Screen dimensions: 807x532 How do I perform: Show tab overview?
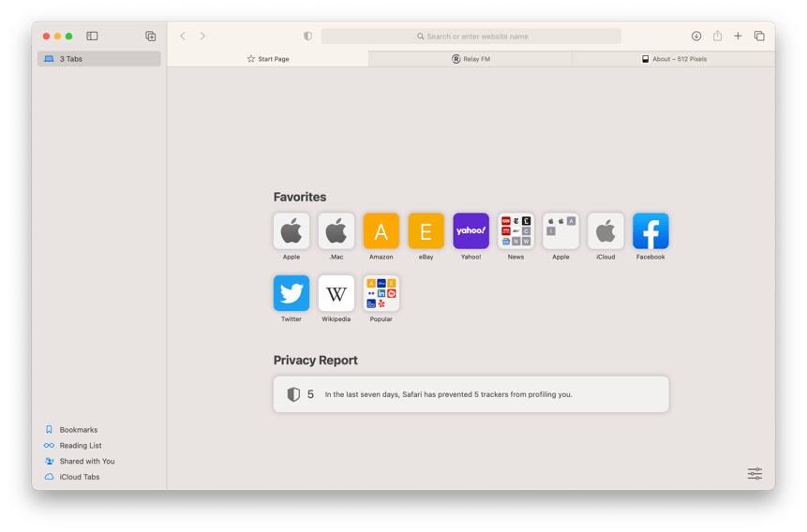(759, 36)
